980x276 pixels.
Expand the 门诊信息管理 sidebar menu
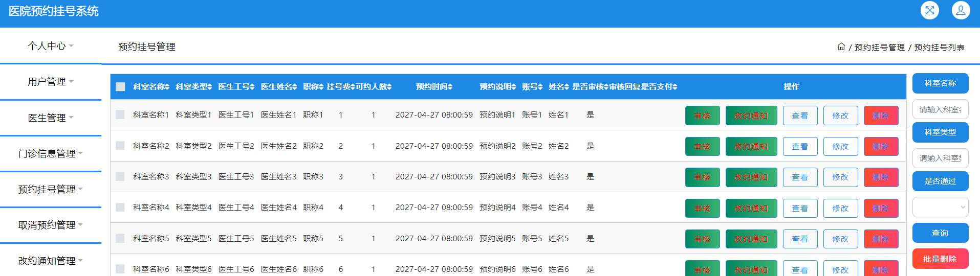click(x=51, y=153)
